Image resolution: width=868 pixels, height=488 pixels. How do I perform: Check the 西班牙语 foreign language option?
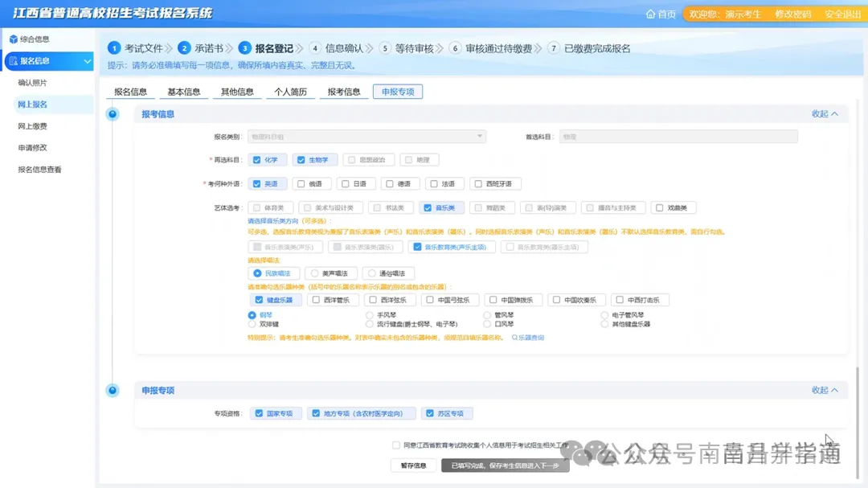point(478,184)
